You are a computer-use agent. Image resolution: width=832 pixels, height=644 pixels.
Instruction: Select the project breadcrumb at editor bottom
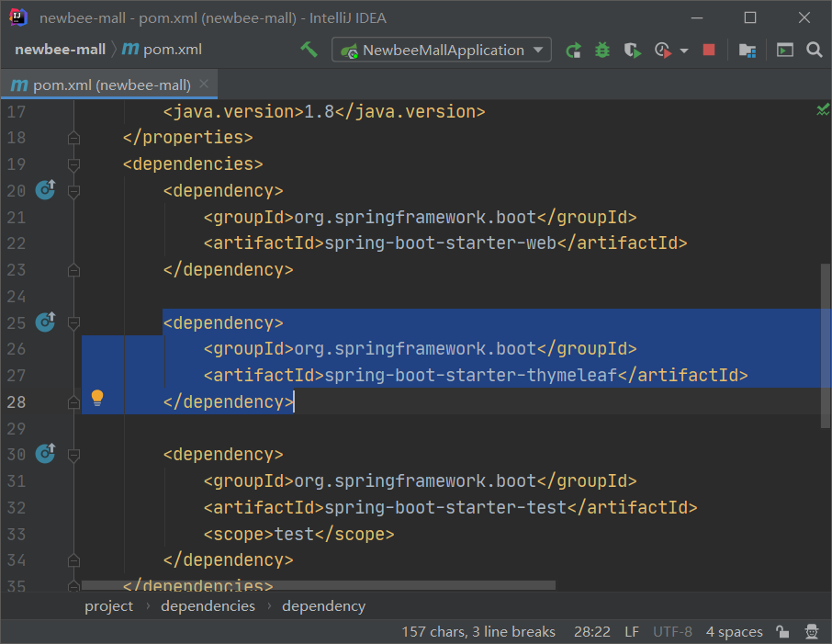[x=108, y=605]
